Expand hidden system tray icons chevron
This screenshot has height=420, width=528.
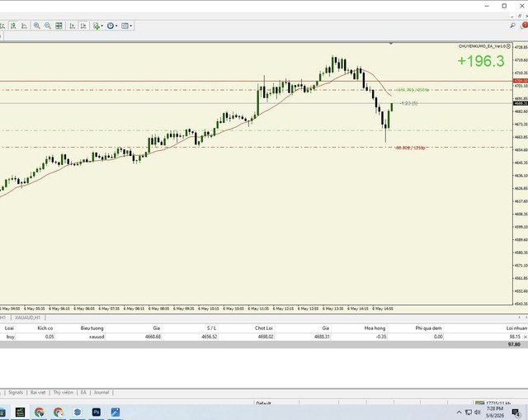tap(459, 413)
